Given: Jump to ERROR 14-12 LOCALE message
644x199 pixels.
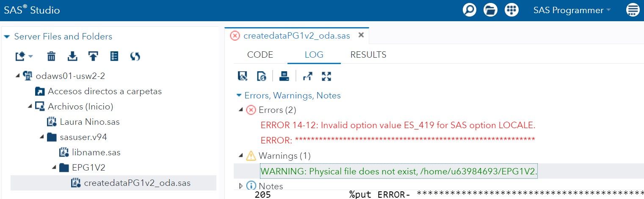Looking at the screenshot, I should (398, 125).
